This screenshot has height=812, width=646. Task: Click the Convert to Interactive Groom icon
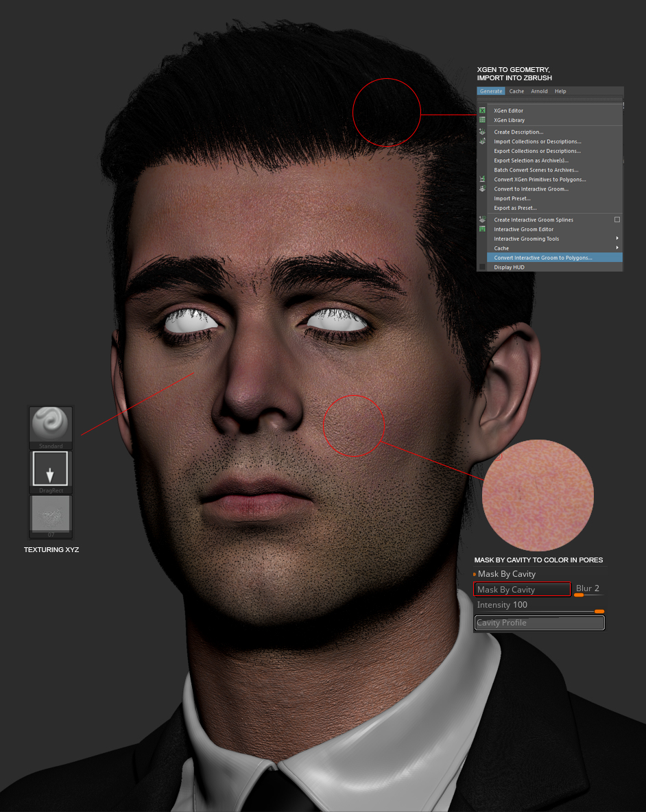click(482, 189)
